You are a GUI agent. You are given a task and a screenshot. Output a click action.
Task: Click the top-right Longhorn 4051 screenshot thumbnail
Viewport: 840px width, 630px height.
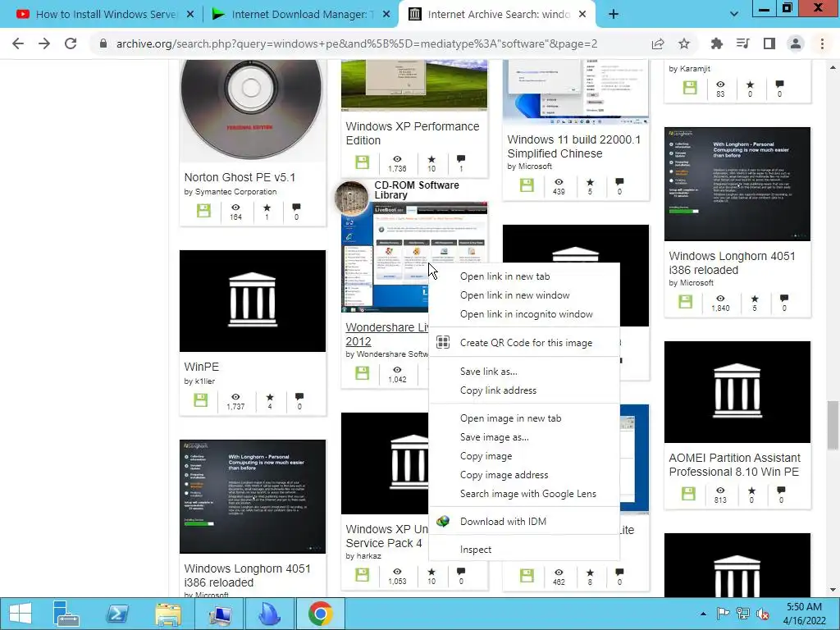coord(737,185)
